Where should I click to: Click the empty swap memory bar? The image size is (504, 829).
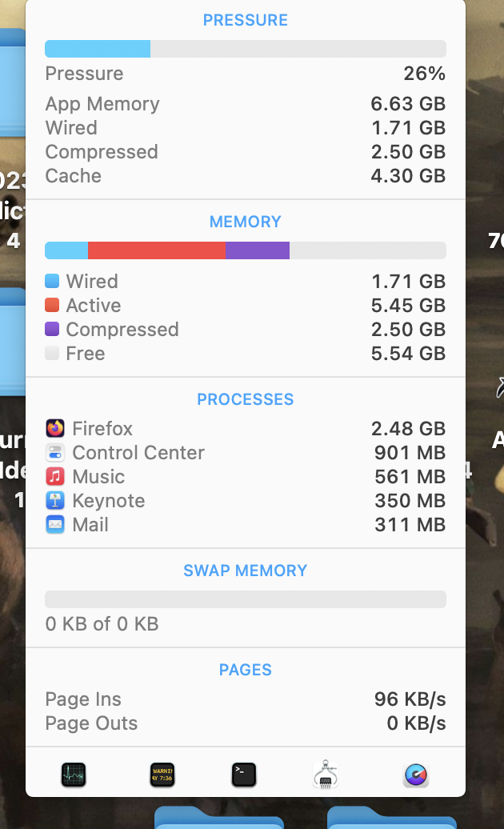tap(245, 599)
